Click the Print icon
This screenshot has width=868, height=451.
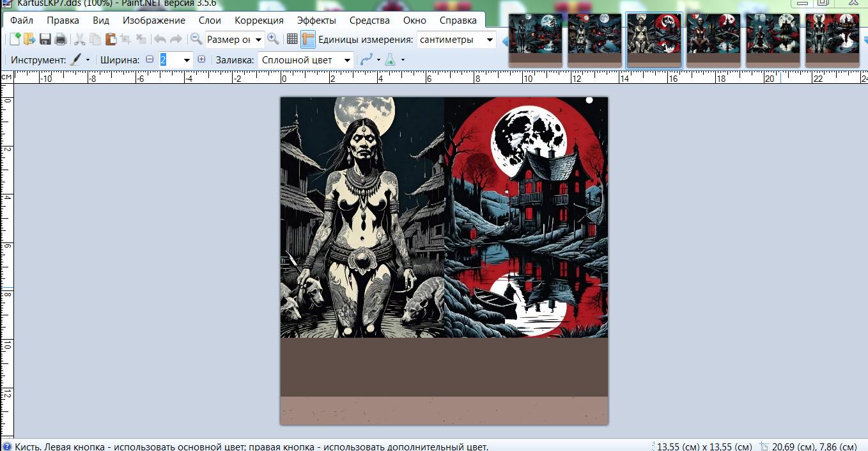[61, 40]
